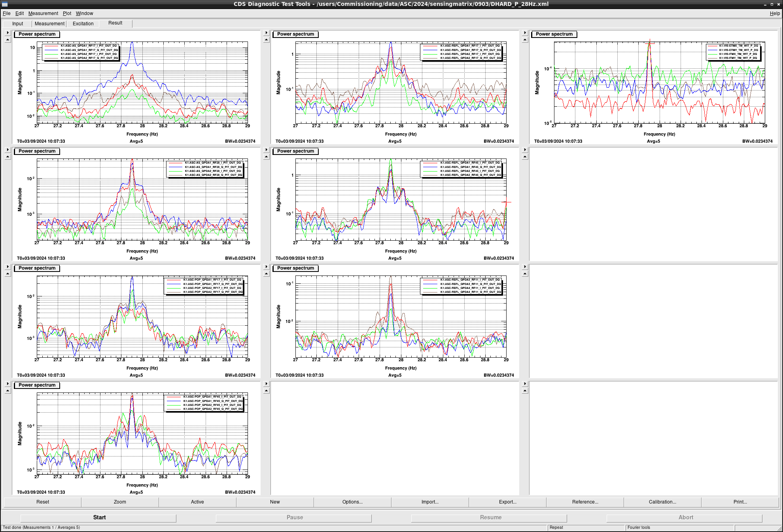Select the Power spectrum title of AS RF17 plot

click(x=37, y=34)
